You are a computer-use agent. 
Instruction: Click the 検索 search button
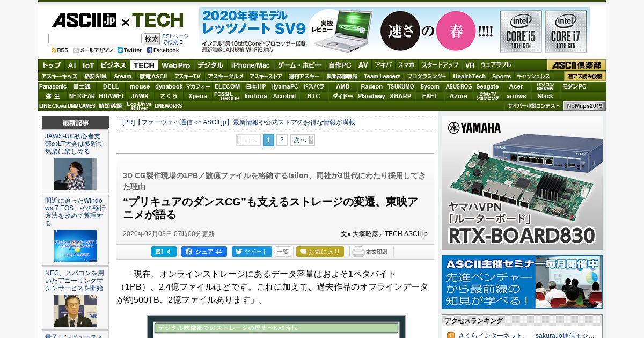152,39
